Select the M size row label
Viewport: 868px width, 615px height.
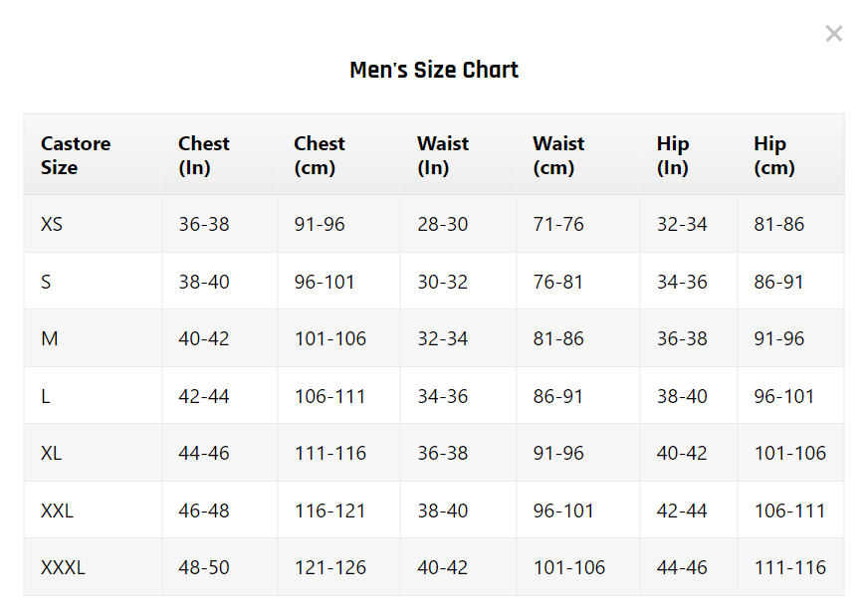[x=50, y=338]
